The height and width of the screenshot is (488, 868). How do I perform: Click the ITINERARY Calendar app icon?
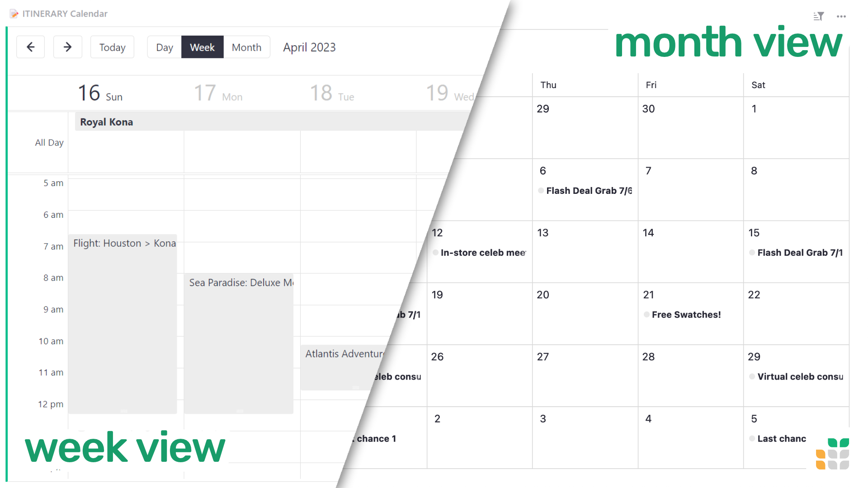13,13
